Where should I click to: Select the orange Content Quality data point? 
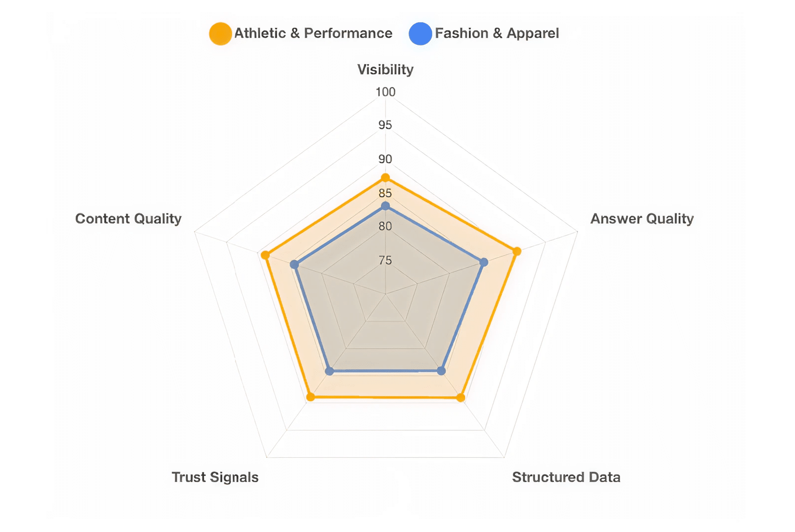click(x=265, y=255)
